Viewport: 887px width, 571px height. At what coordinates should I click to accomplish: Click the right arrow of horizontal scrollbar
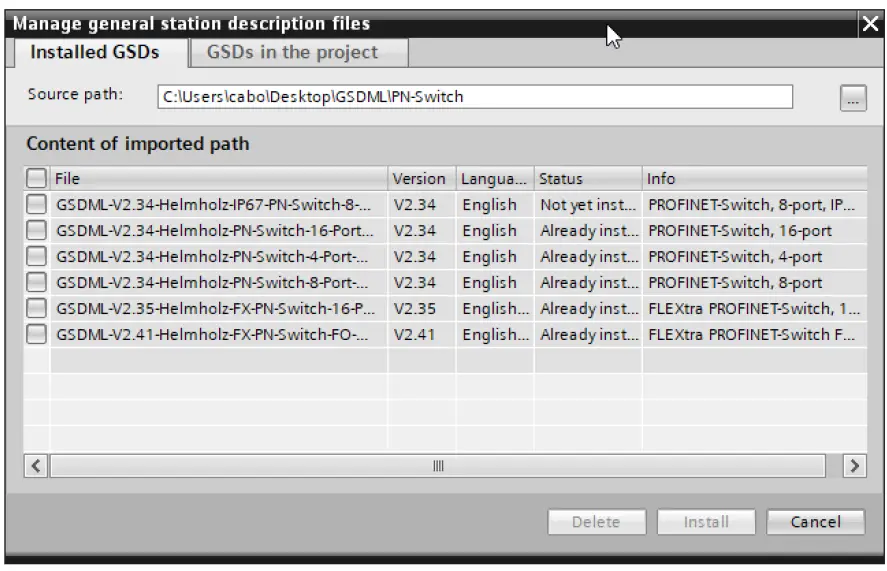(x=854, y=466)
